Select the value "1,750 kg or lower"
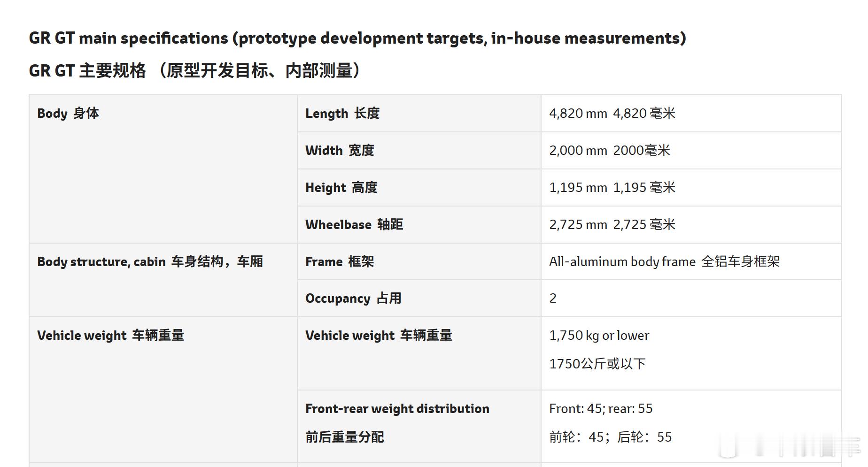The image size is (868, 467). 599,335
